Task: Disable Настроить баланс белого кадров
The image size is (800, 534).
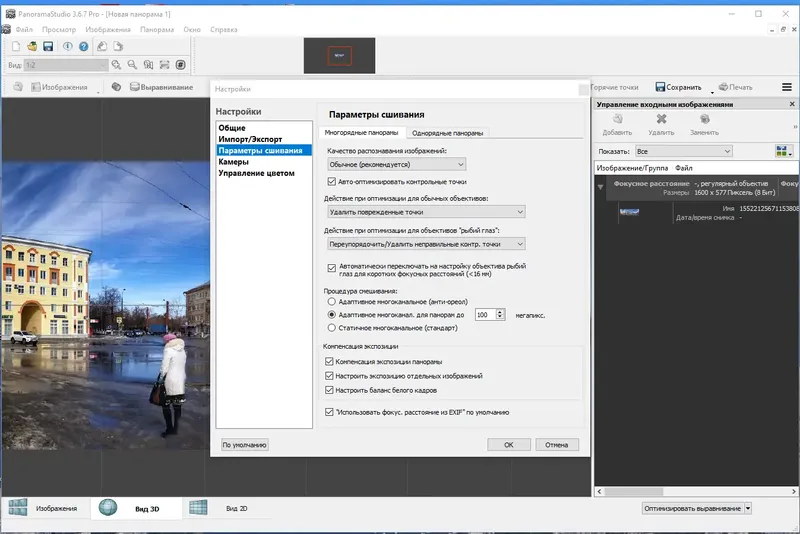Action: click(x=330, y=389)
